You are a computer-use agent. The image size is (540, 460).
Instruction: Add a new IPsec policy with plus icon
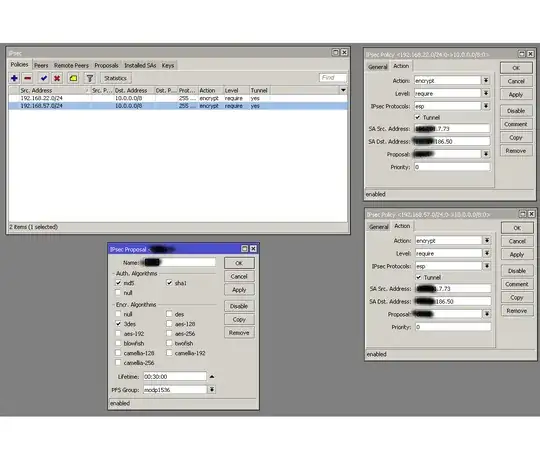click(14, 78)
